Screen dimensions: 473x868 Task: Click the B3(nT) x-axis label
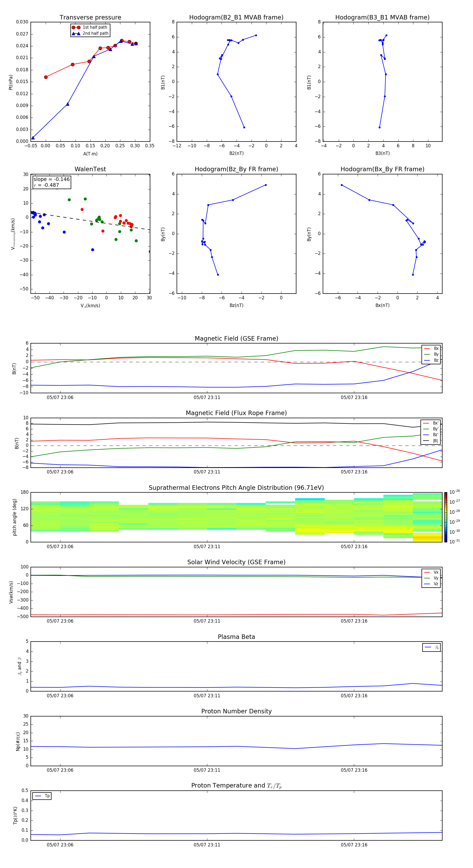[x=382, y=153]
